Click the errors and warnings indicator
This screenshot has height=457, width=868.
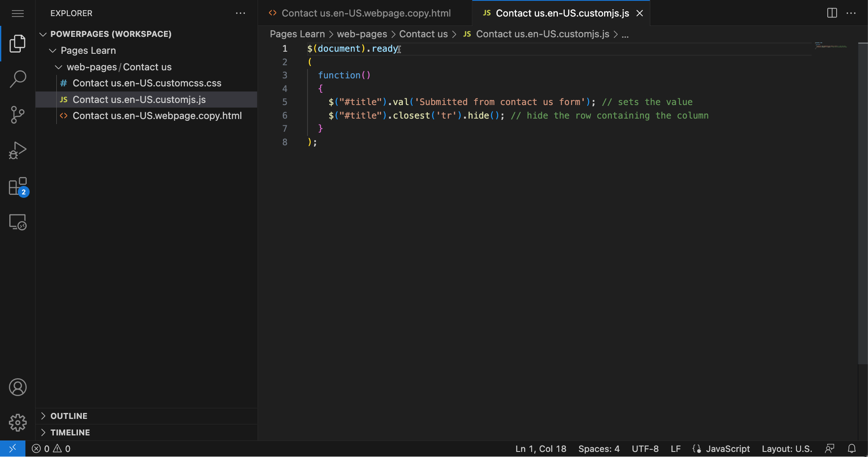coord(51,448)
